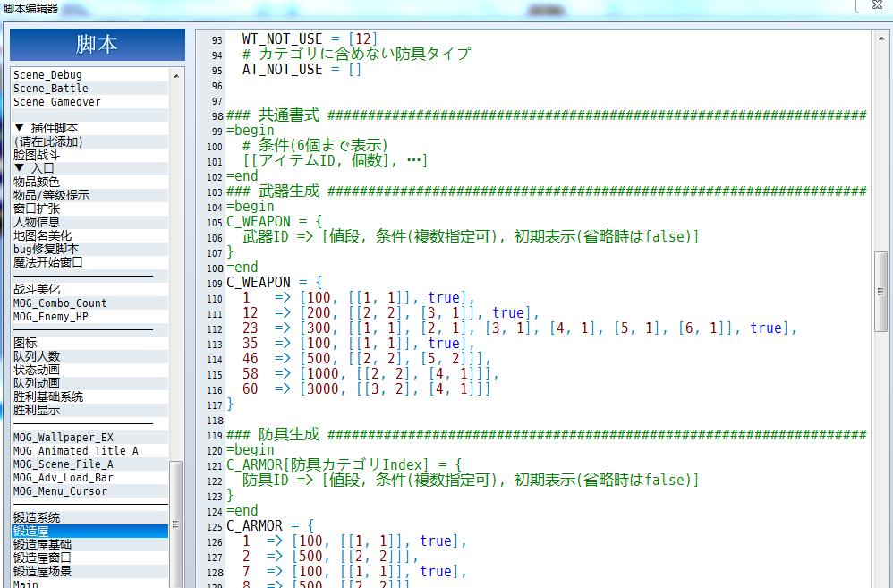
Task: Select bug修复脚本 entry
Action: click(89, 249)
